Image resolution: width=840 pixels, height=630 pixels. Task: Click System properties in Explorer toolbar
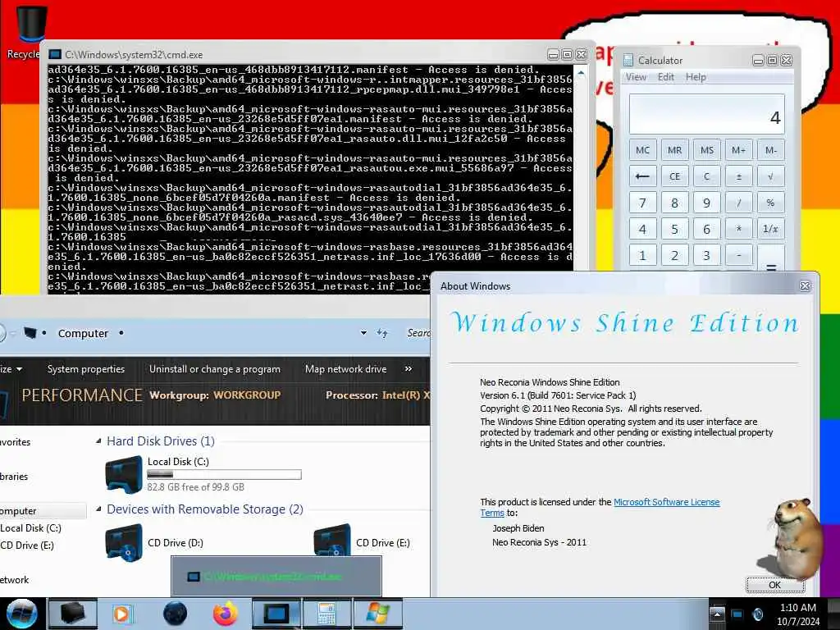pyautogui.click(x=85, y=369)
